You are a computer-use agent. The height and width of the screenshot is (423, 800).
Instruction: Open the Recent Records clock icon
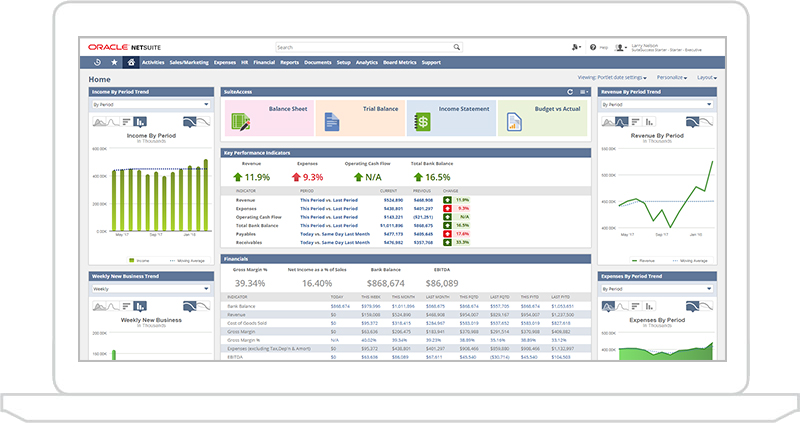coord(97,62)
